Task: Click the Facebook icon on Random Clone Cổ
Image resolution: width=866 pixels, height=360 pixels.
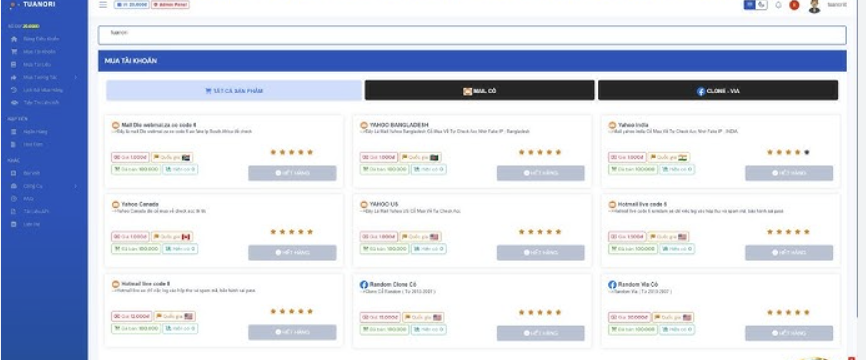Action: pyautogui.click(x=364, y=285)
